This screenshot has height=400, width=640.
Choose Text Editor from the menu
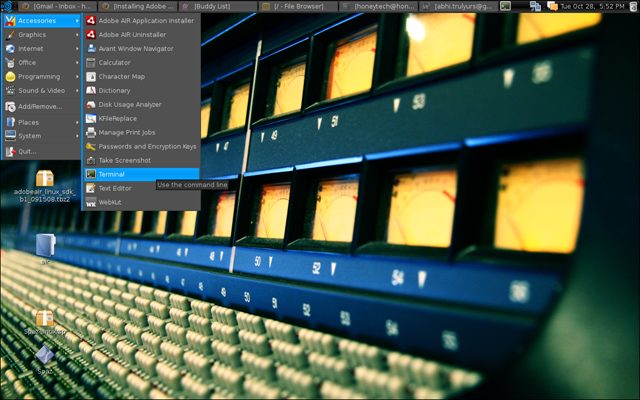tap(114, 188)
